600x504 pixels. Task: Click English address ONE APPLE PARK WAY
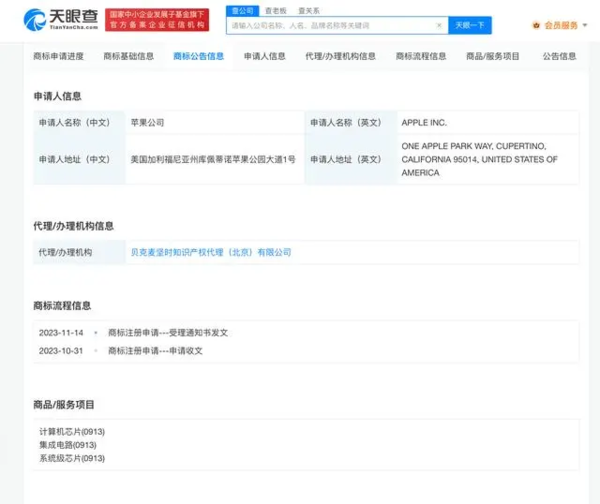(479, 159)
